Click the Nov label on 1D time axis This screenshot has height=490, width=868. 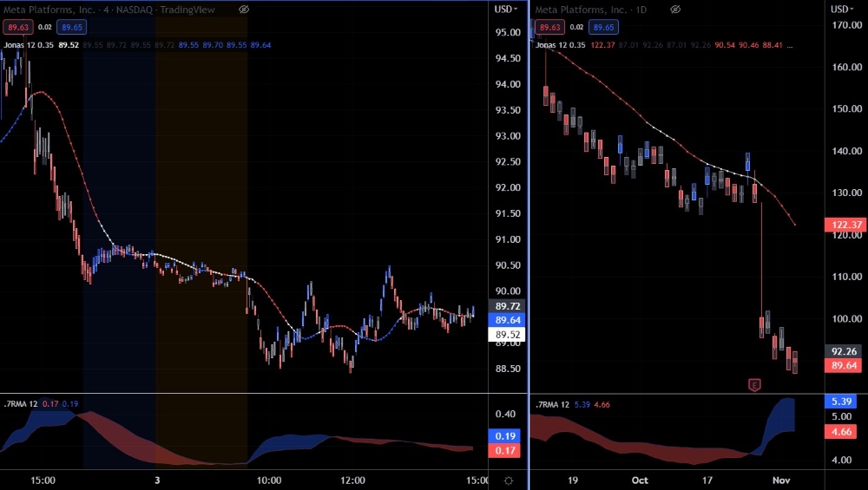coord(781,480)
